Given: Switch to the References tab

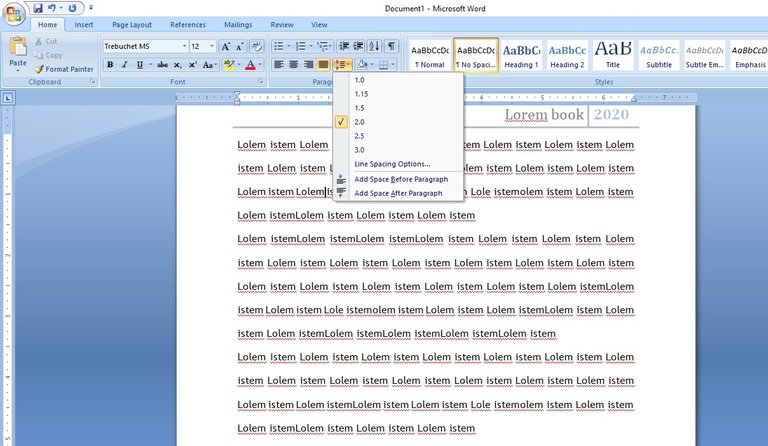Looking at the screenshot, I should [x=188, y=24].
